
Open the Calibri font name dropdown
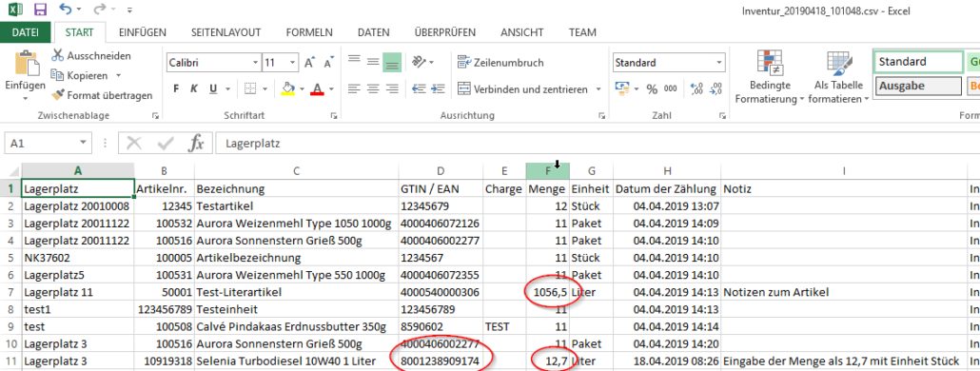click(256, 63)
